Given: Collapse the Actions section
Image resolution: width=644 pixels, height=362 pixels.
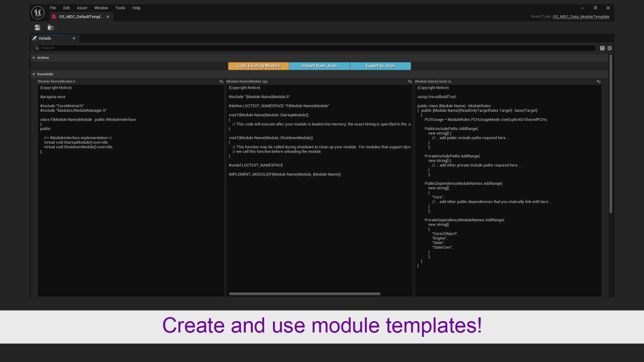Looking at the screenshot, I should [x=34, y=58].
